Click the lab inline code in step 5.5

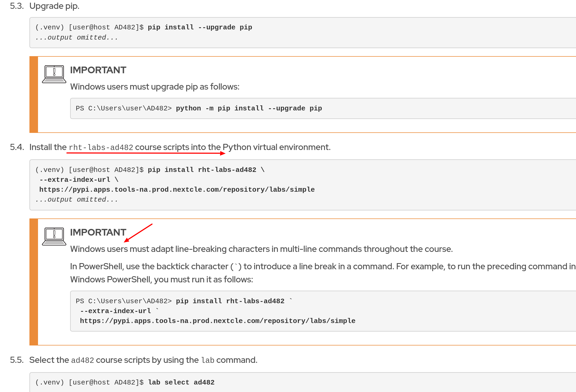pos(208,360)
